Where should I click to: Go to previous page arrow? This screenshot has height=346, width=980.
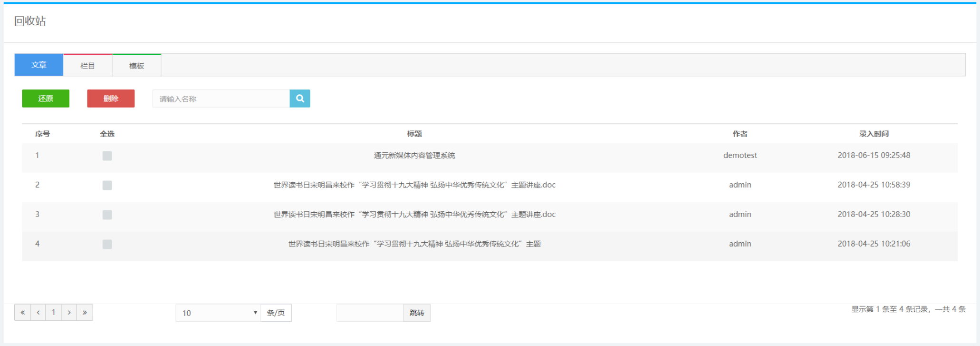click(x=38, y=313)
